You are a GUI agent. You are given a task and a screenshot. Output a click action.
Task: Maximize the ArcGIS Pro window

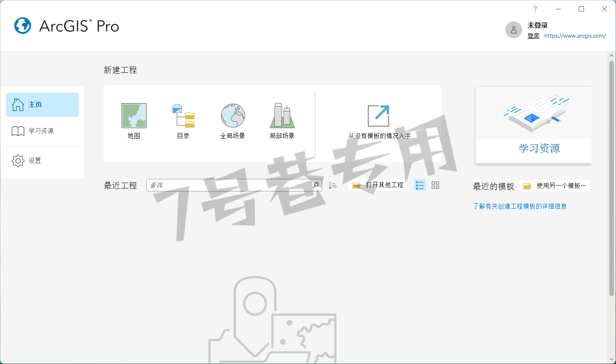pos(581,9)
